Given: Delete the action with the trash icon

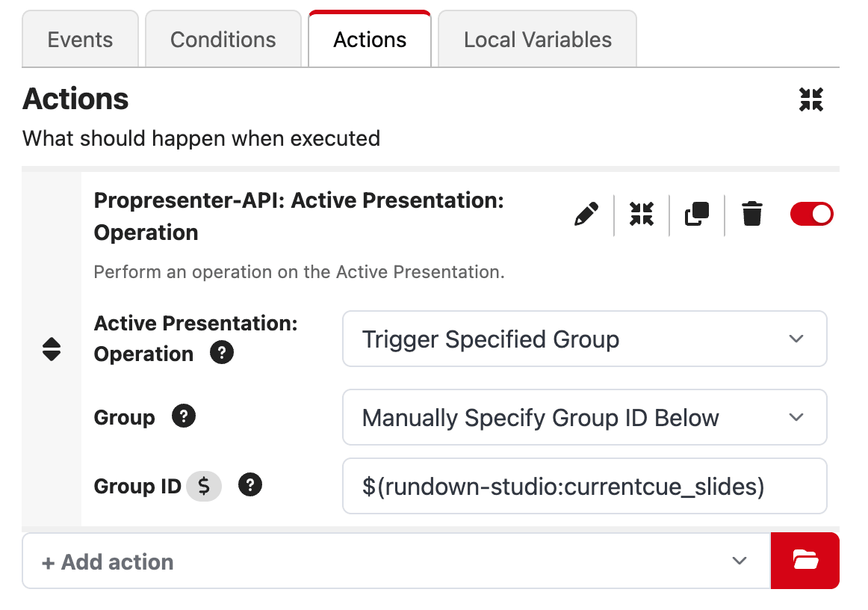Looking at the screenshot, I should pyautogui.click(x=751, y=215).
